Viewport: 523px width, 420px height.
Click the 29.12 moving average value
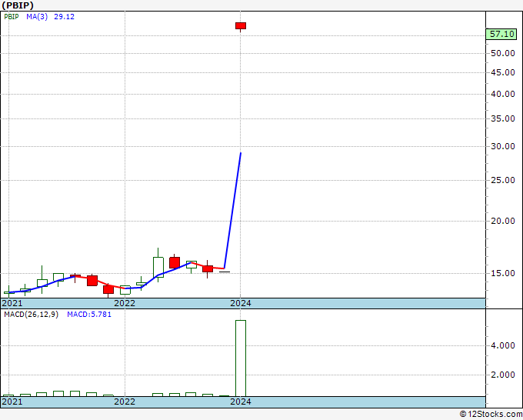point(64,17)
